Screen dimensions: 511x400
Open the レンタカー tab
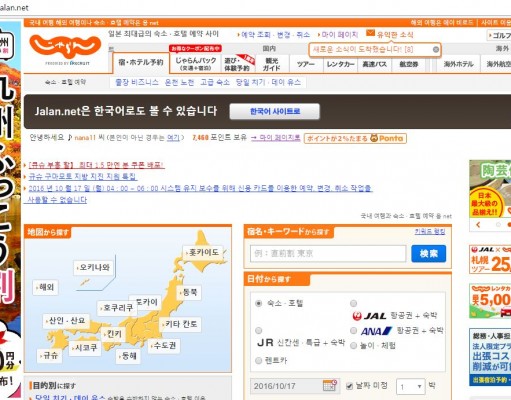click(341, 64)
